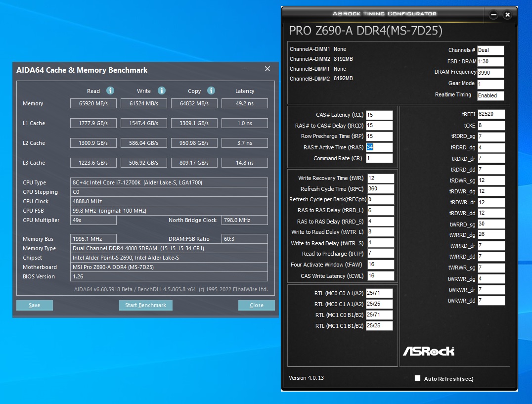Select the Row Precharge Time (tRP) field
The width and height of the screenshot is (532, 404).
coord(379,136)
